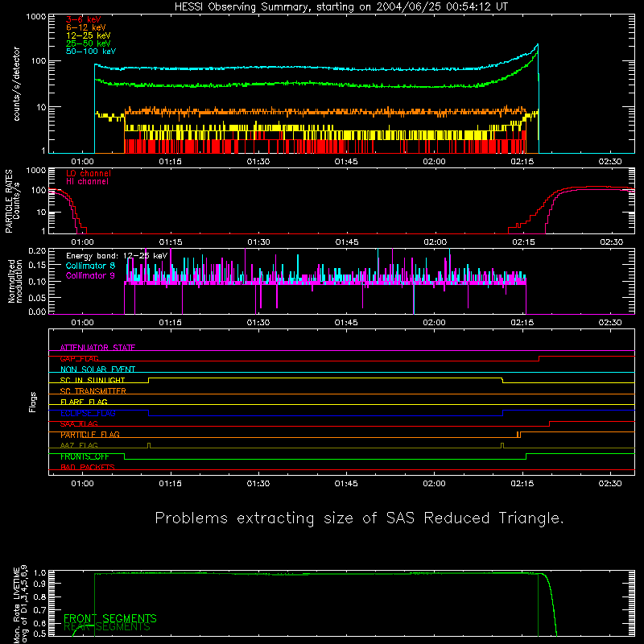The height and width of the screenshot is (644, 644).
Task: Click the 01:00 tick label under the Flags plot
Action: 83,484
